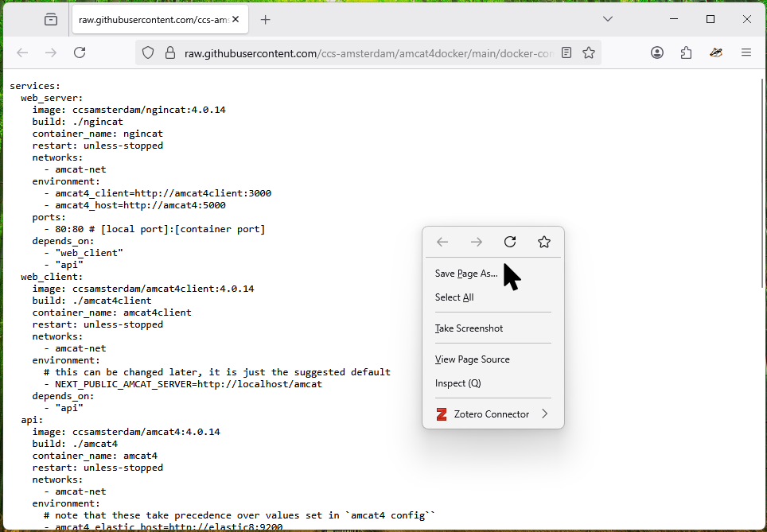The width and height of the screenshot is (767, 532).
Task: Choose Save Page As from the context menu
Action: click(x=466, y=274)
